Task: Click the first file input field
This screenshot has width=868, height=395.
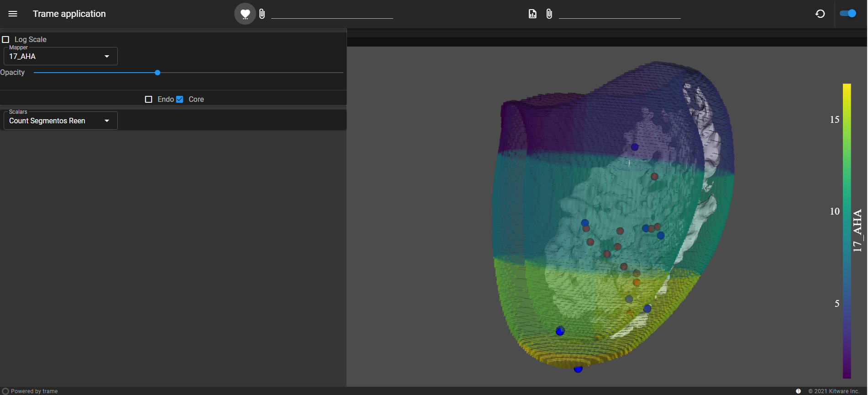Action: coord(332,14)
